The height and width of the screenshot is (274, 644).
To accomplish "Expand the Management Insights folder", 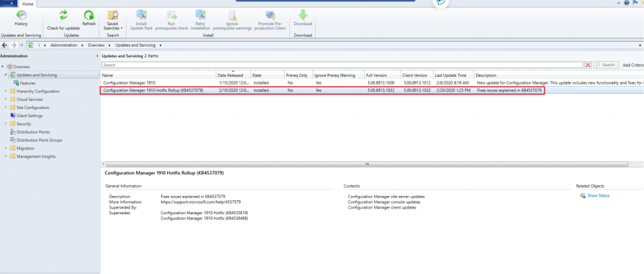I will click(6, 156).
